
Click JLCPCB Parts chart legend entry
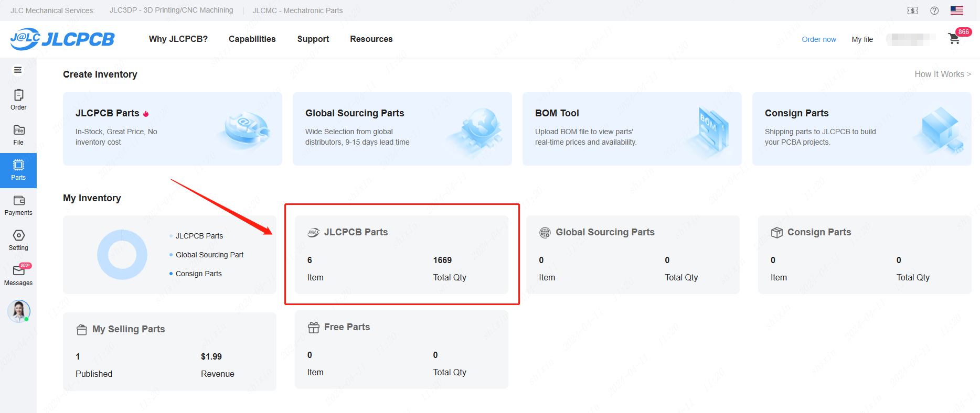tap(196, 236)
